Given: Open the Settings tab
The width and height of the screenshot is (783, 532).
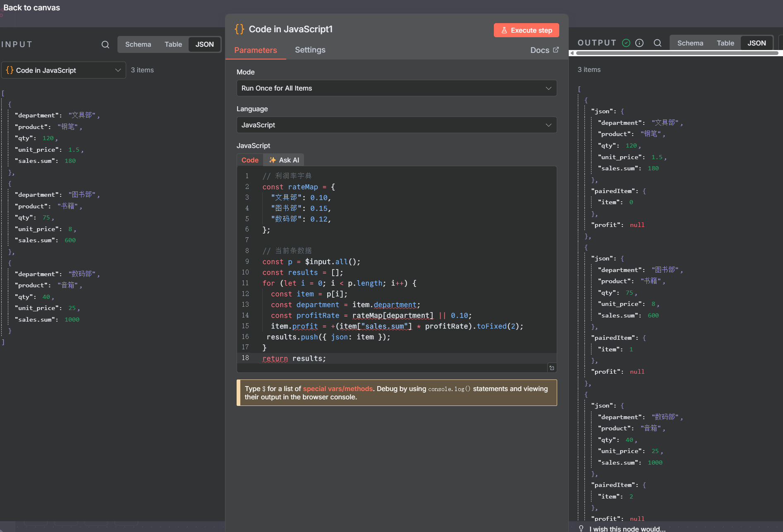Looking at the screenshot, I should coord(310,50).
